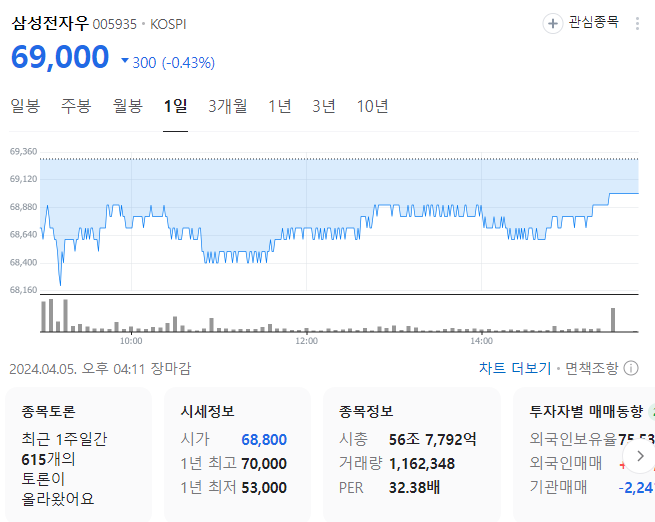Screen dimensions: 655x522
Task: Switch to the 일봉 chart tab
Action: point(25,106)
